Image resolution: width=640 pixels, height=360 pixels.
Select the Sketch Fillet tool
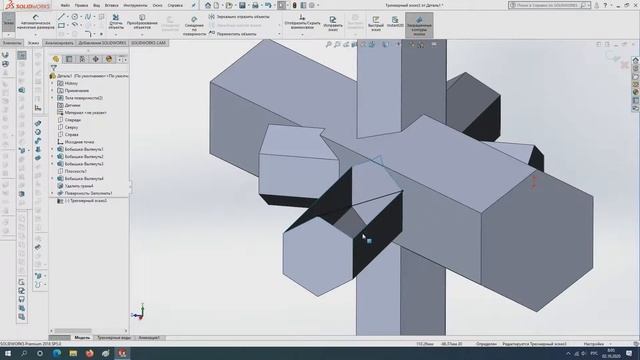coord(88,34)
